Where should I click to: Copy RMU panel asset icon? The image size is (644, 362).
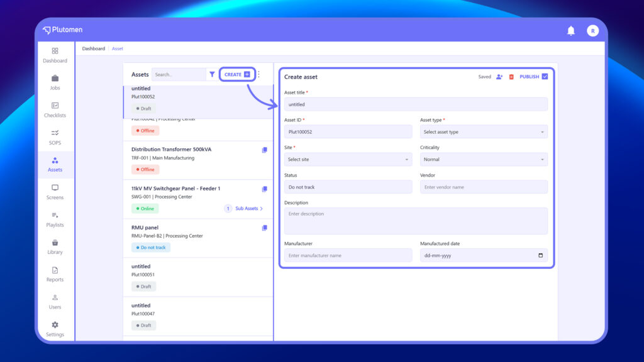(265, 228)
